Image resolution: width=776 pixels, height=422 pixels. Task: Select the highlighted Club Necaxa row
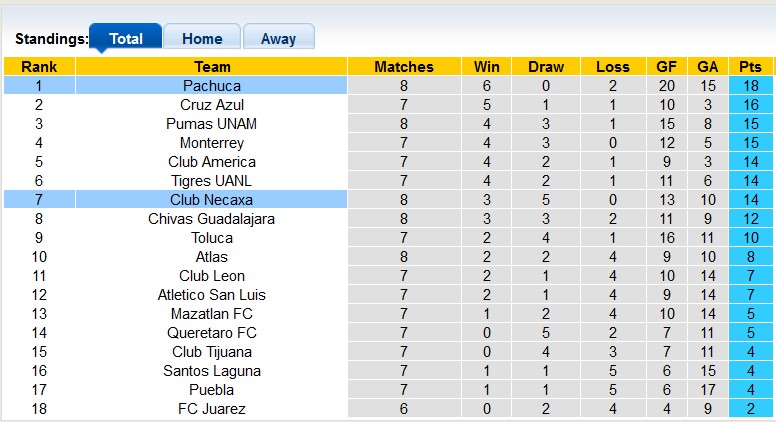tap(212, 200)
